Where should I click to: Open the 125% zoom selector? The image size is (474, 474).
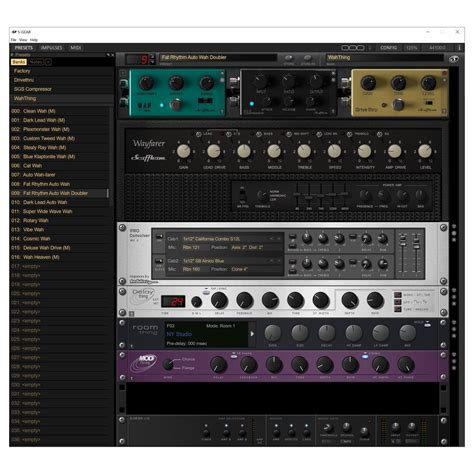click(x=412, y=48)
